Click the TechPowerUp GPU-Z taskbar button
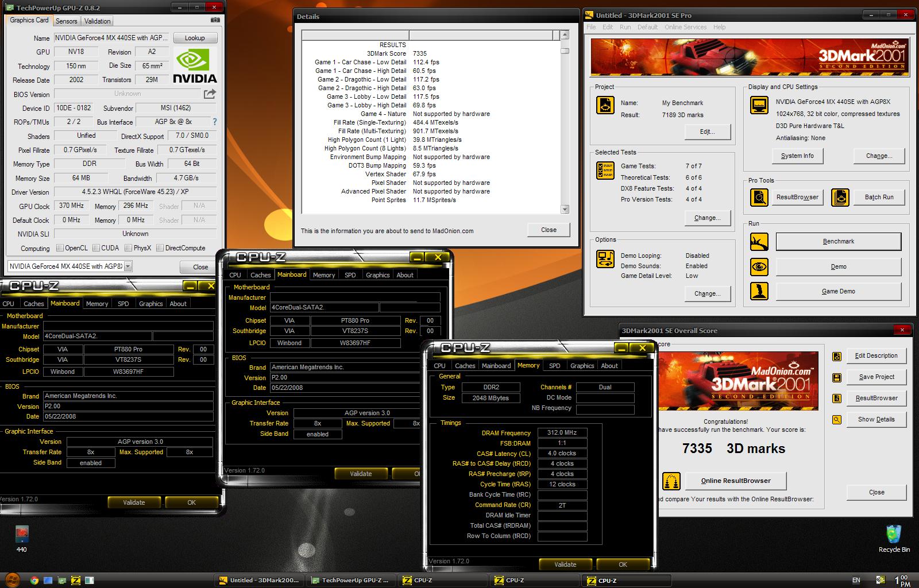The height and width of the screenshot is (588, 919). pos(350,580)
